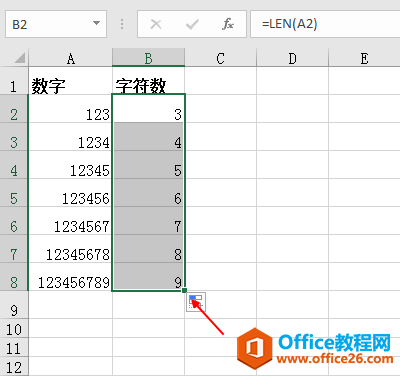The width and height of the screenshot is (400, 376).
Task: Click cell containing 123456789
Action: click(70, 277)
